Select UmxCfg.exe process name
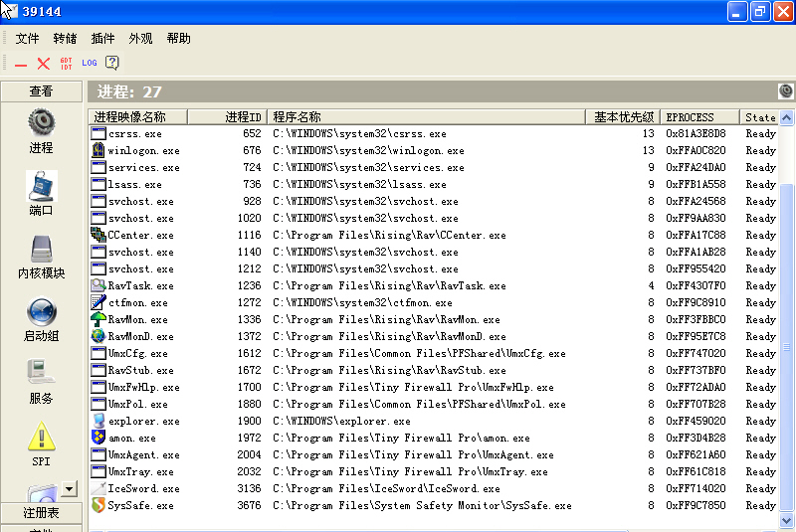796x532 pixels. click(137, 353)
